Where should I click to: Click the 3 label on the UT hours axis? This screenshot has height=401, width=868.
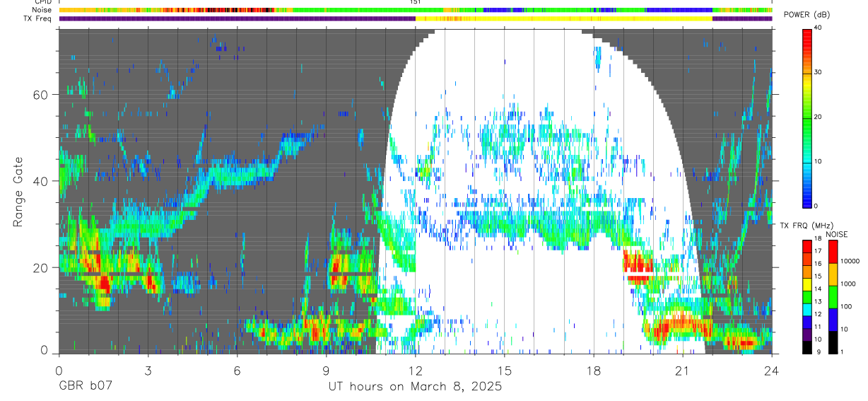pyautogui.click(x=148, y=369)
